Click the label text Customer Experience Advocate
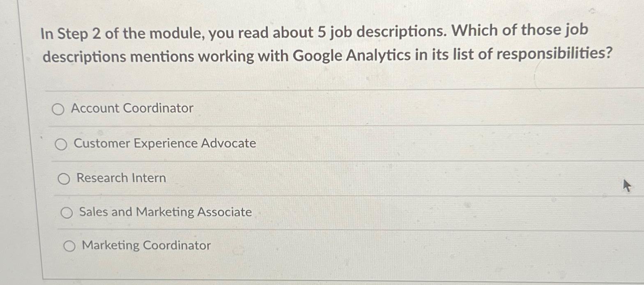The image size is (644, 285). [164, 144]
